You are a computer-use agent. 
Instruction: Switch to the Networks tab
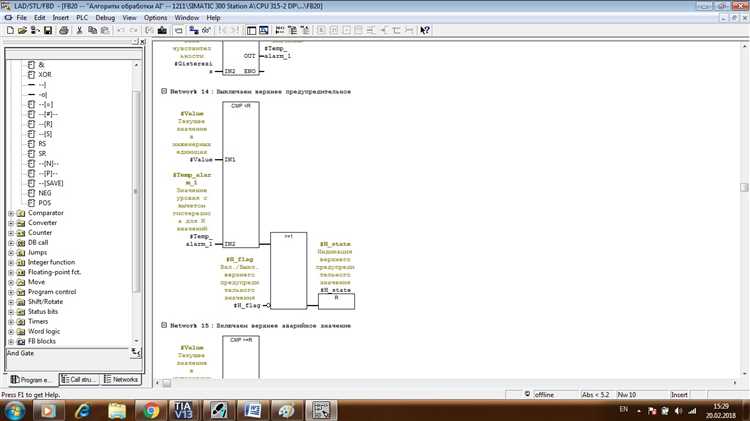pos(121,379)
